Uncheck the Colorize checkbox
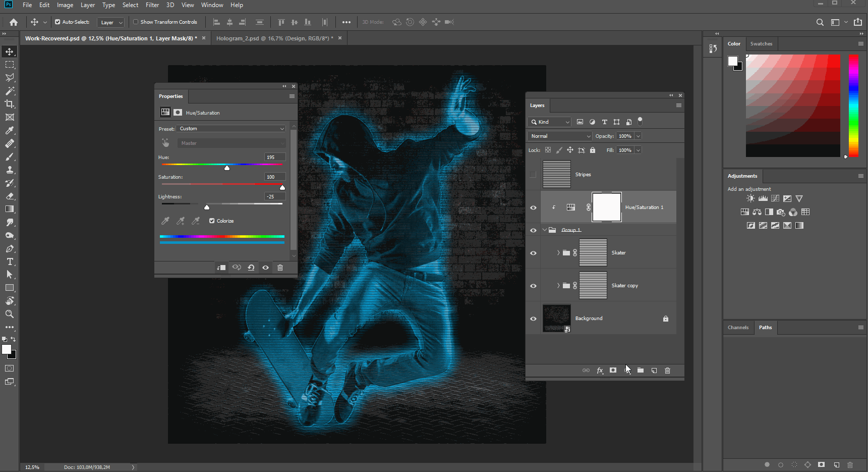 [212, 221]
